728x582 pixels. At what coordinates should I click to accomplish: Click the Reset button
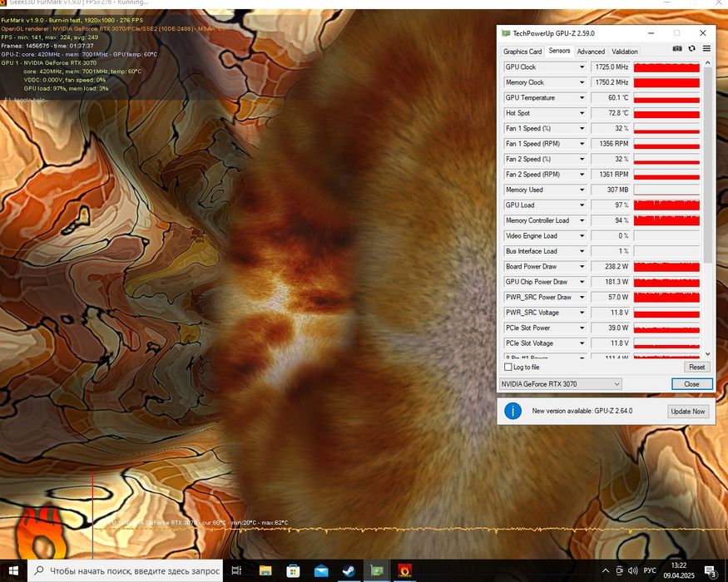(x=697, y=367)
